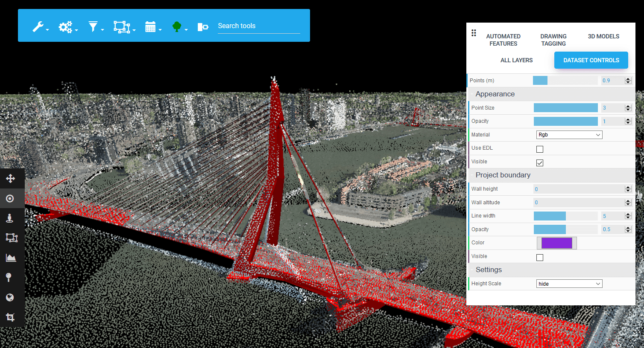Image resolution: width=644 pixels, height=348 pixels.
Task: Select the sidebar box selection tool
Action: click(x=11, y=238)
